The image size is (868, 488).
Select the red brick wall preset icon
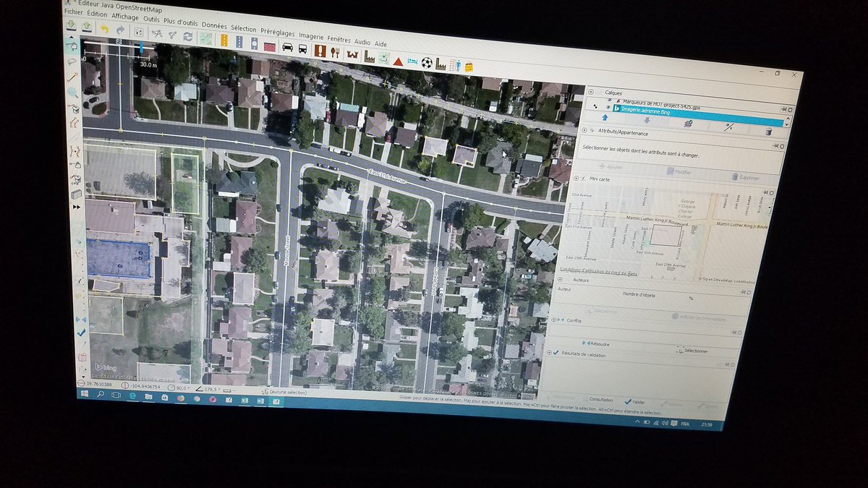pyautogui.click(x=269, y=46)
